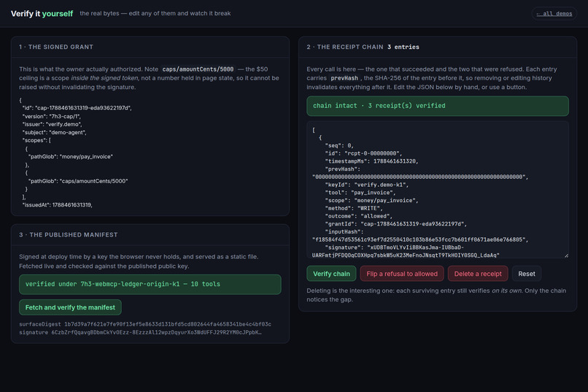The height and width of the screenshot is (392, 588).
Task: Click Flip a refusal to allowed
Action: coord(402,274)
